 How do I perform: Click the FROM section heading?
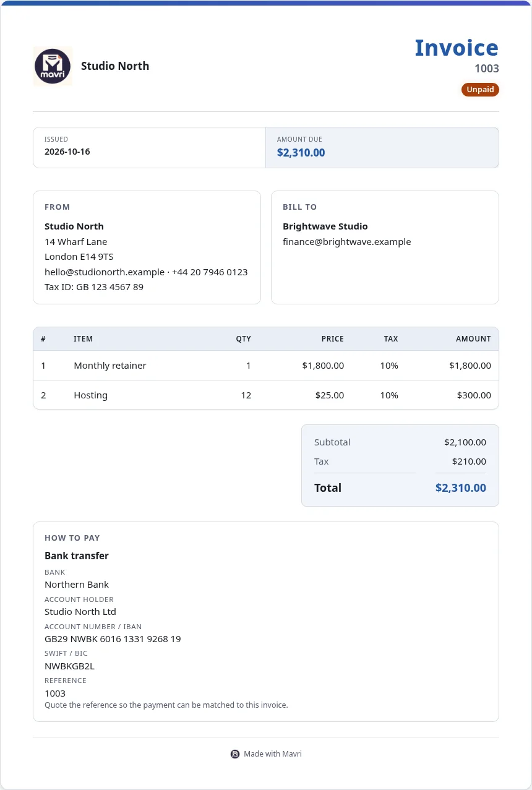coord(58,207)
